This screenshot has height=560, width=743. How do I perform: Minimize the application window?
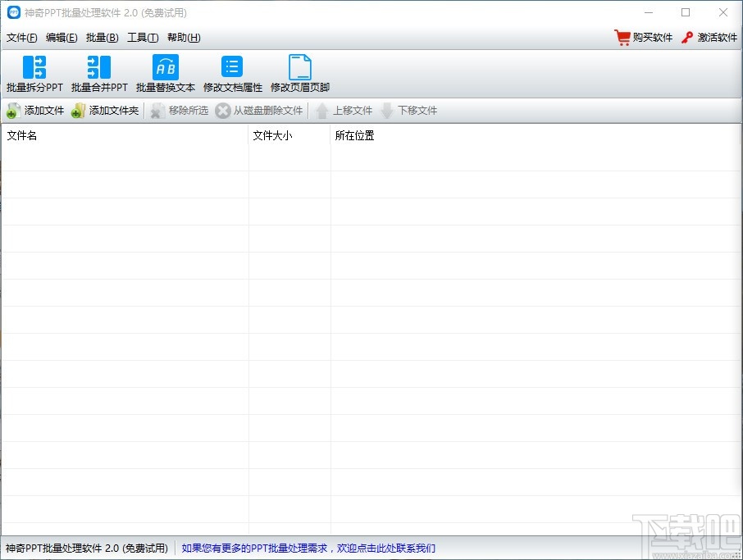pyautogui.click(x=649, y=13)
